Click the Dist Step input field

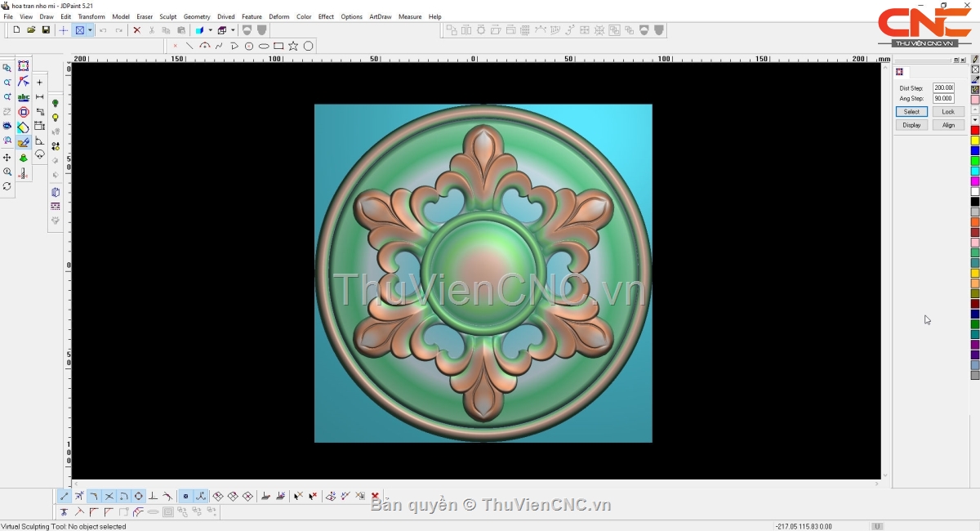pos(943,87)
